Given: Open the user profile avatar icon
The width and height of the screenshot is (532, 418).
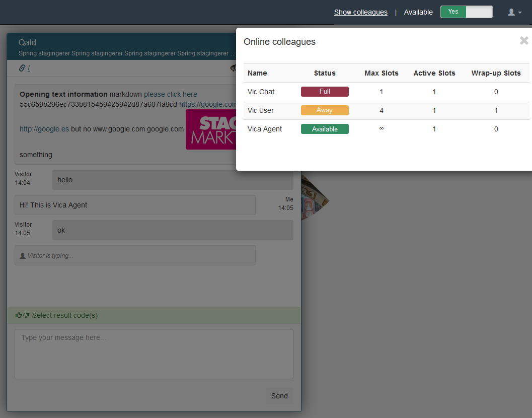Looking at the screenshot, I should click(511, 12).
